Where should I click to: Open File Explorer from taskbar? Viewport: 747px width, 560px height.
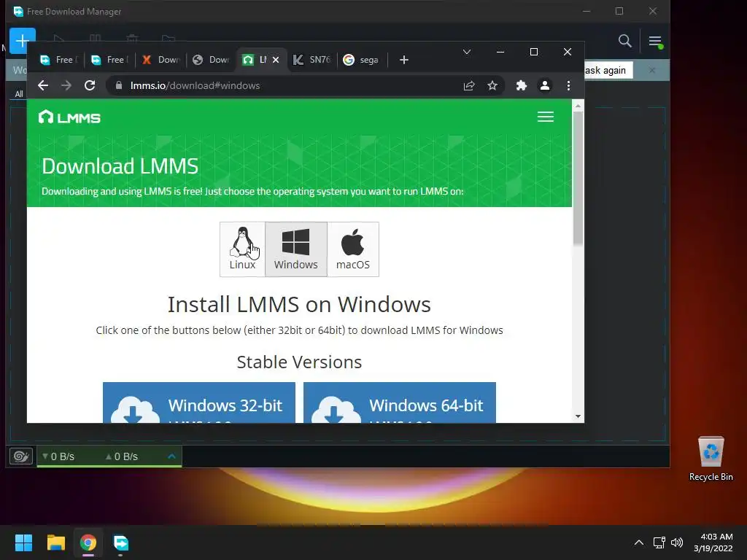tap(55, 542)
